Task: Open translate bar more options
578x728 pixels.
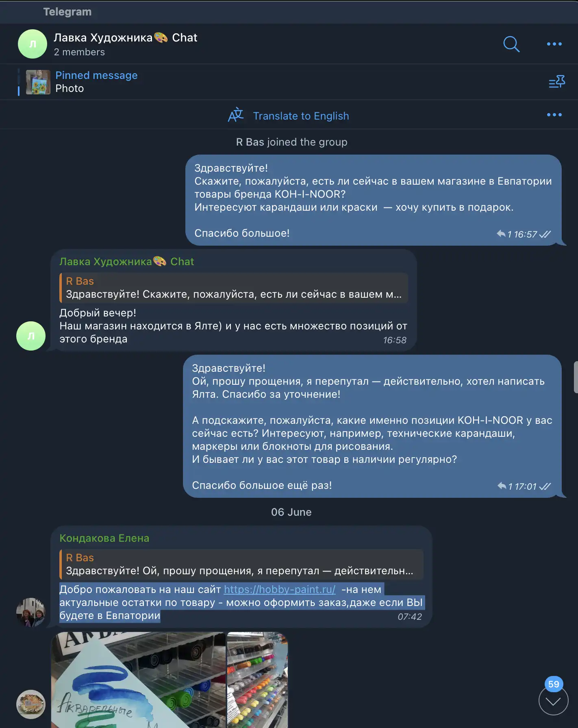Action: (x=554, y=115)
